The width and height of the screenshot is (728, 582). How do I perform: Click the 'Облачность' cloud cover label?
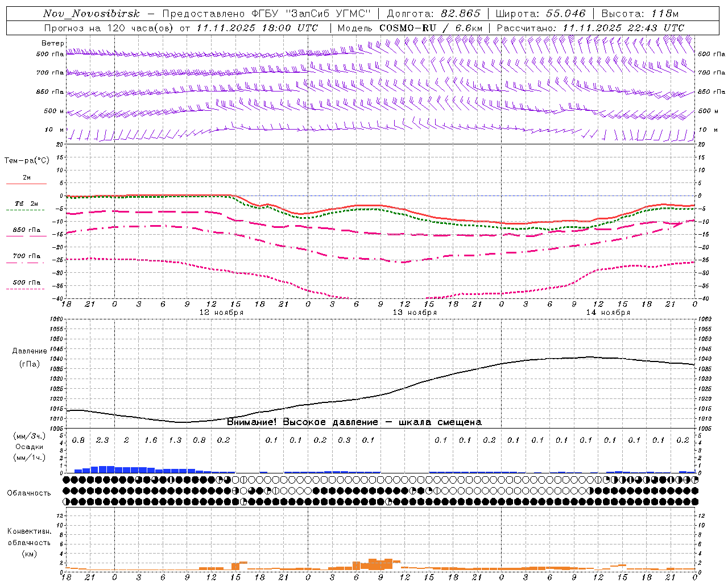(29, 493)
